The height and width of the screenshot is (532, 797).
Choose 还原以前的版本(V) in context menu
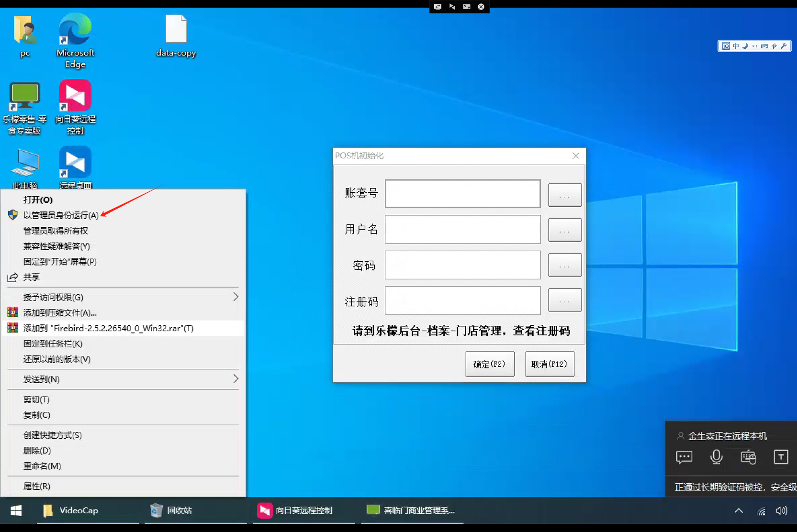[123, 359]
